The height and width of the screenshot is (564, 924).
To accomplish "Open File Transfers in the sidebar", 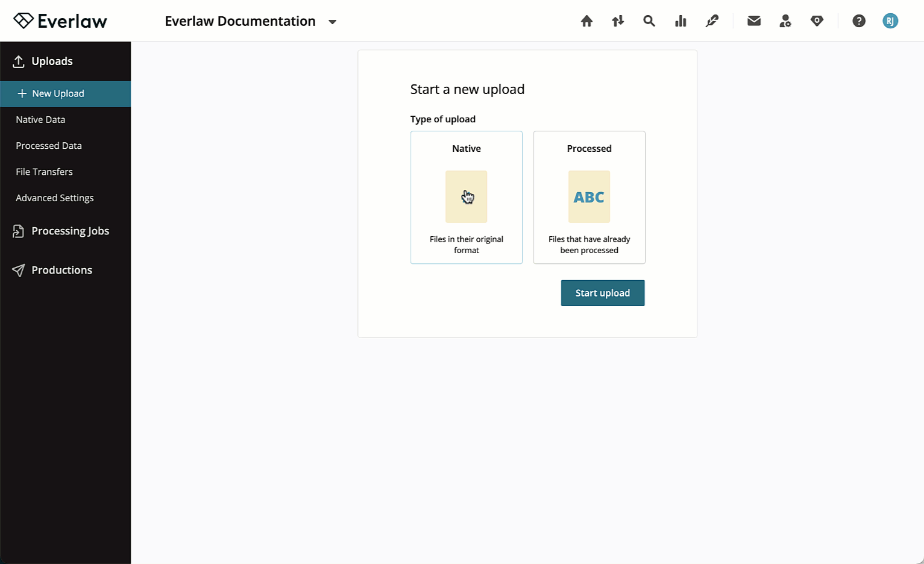I will pos(44,172).
